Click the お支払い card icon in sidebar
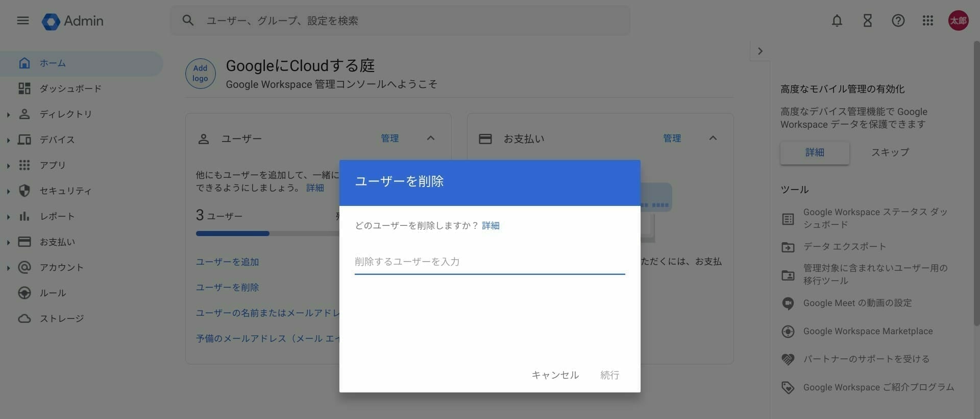 click(x=24, y=242)
